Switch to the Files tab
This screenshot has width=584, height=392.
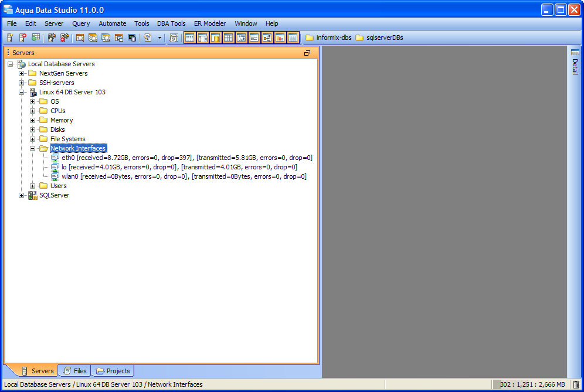click(x=75, y=371)
